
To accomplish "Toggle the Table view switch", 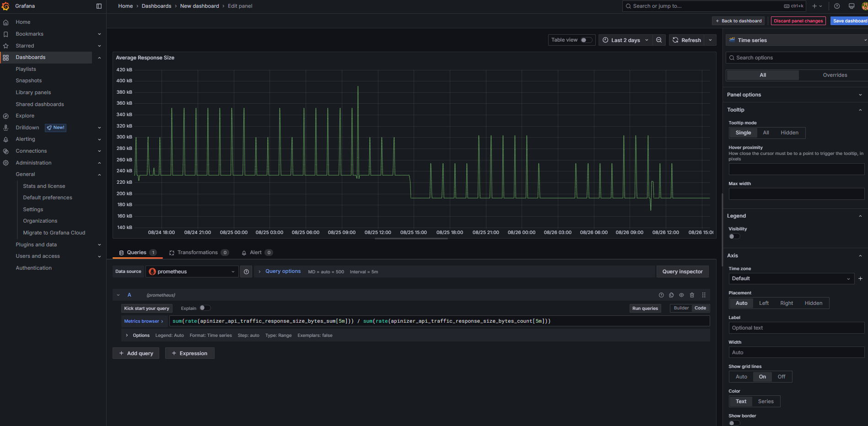I will tap(586, 40).
